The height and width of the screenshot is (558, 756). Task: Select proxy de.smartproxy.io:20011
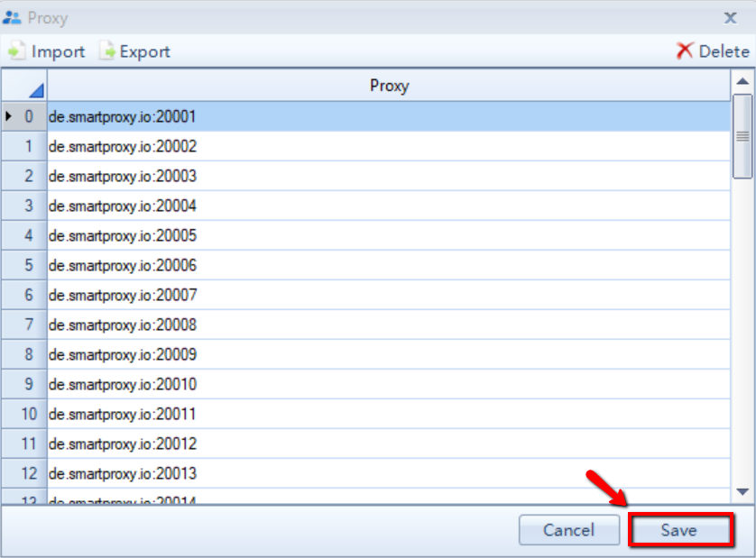click(x=389, y=414)
